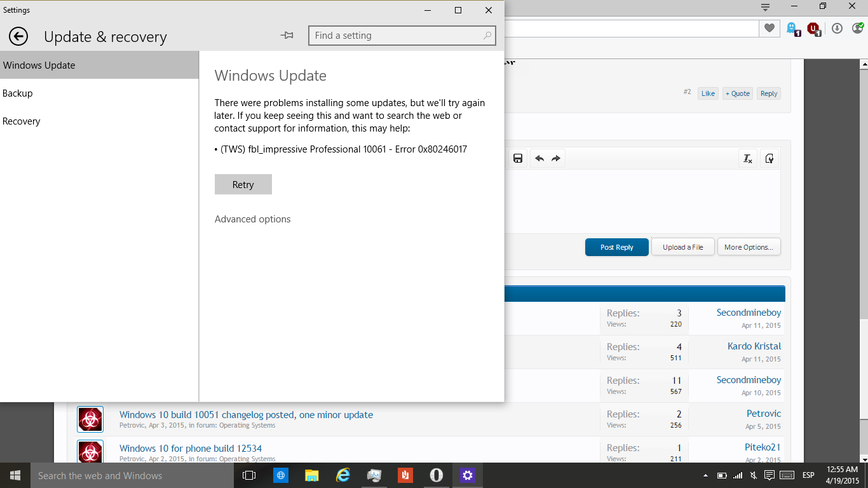Open the monitor app icon on the taskbar
This screenshot has width=868, height=488.
pyautogui.click(x=374, y=475)
